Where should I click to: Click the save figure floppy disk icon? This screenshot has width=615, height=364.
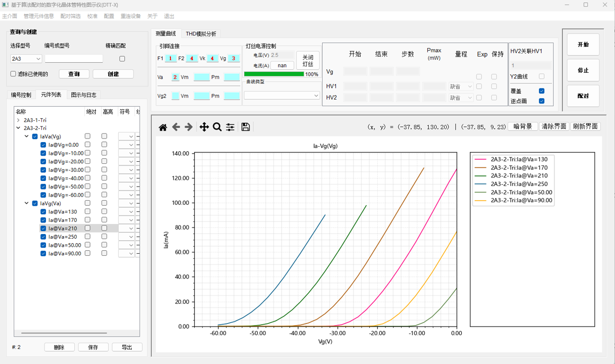coord(245,127)
